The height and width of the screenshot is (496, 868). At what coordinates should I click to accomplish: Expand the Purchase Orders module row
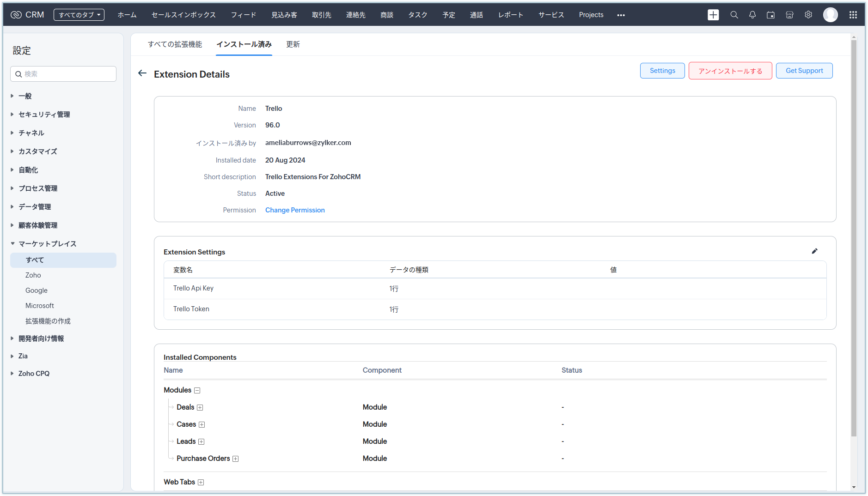pyautogui.click(x=236, y=459)
